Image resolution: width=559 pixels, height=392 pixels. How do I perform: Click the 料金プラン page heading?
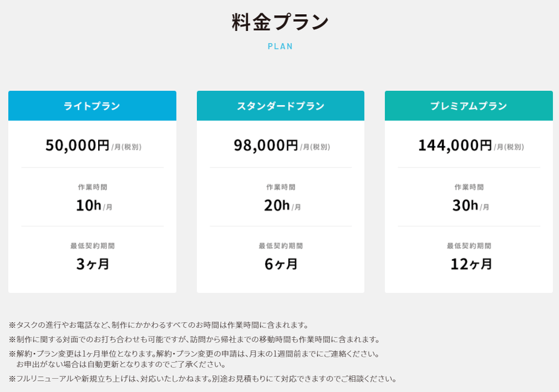click(280, 22)
